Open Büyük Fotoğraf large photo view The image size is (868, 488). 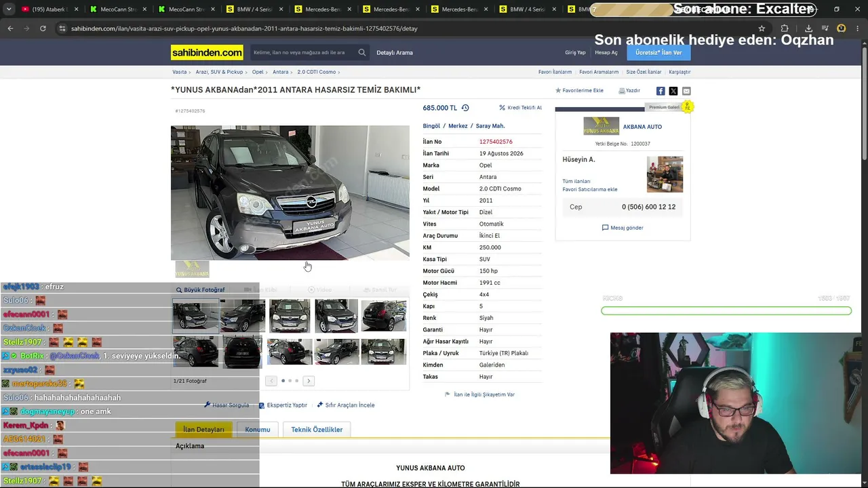(x=200, y=289)
